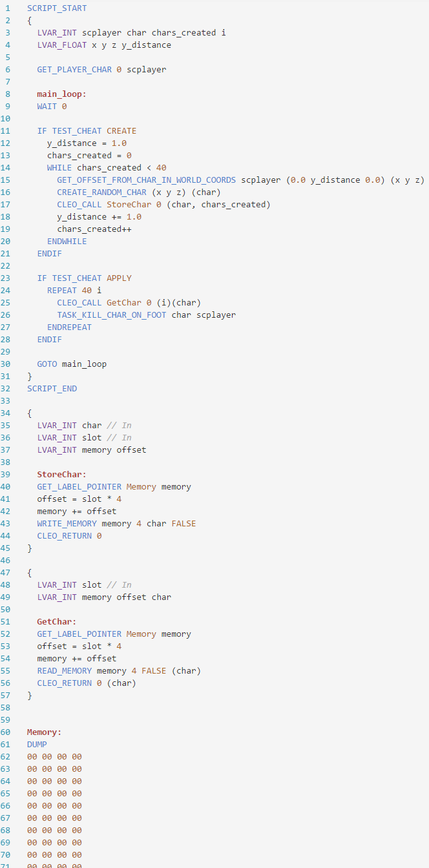
Task: Click the 'WAIT 0' statement
Action: [x=52, y=107]
